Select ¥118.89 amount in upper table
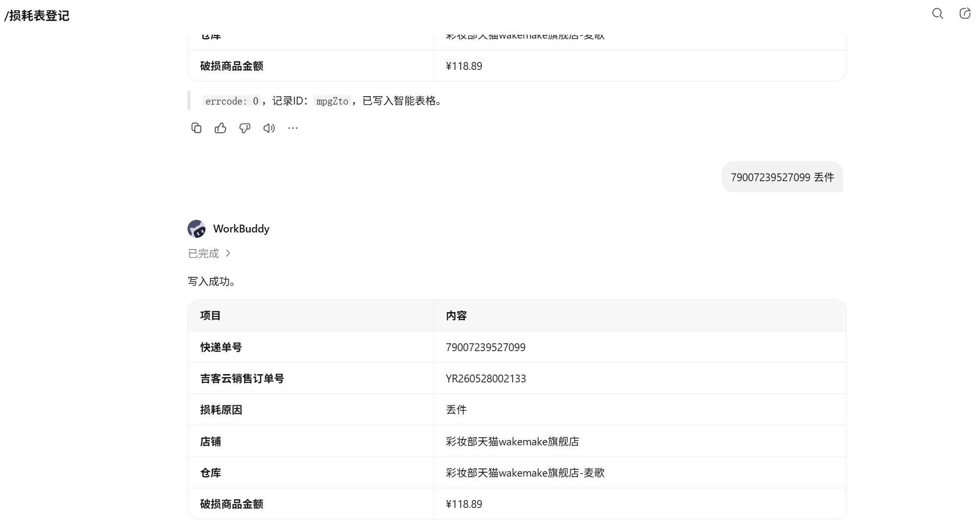980x524 pixels. pos(464,66)
